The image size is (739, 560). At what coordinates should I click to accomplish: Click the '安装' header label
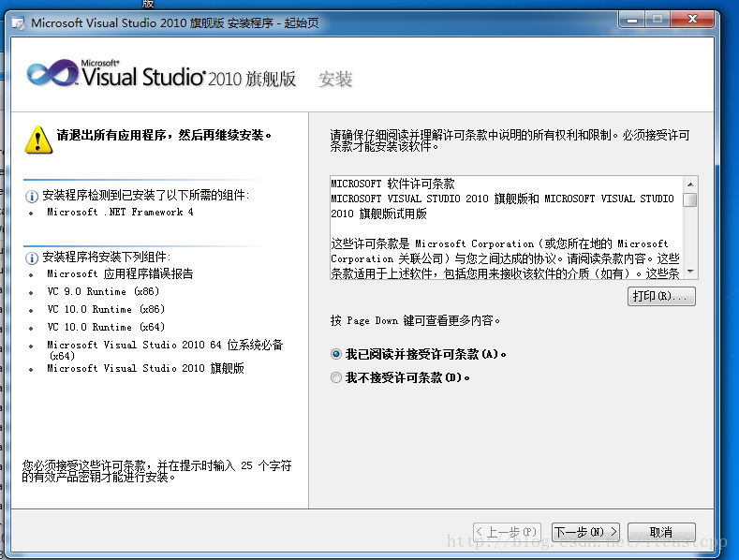335,80
